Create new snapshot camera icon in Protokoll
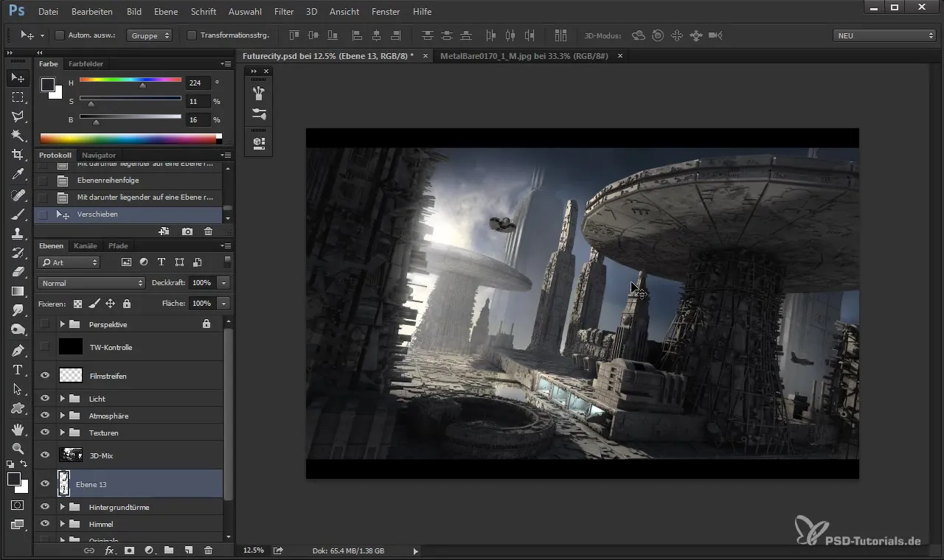This screenshot has width=944, height=560. click(x=187, y=231)
